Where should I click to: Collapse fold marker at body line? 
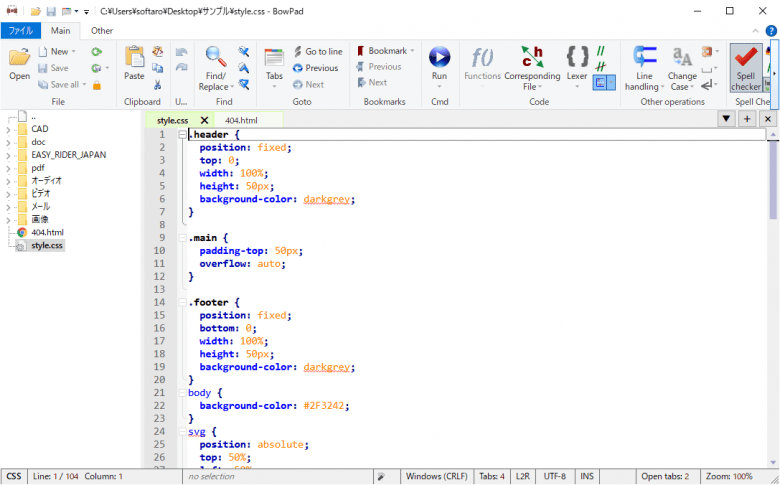[183, 393]
